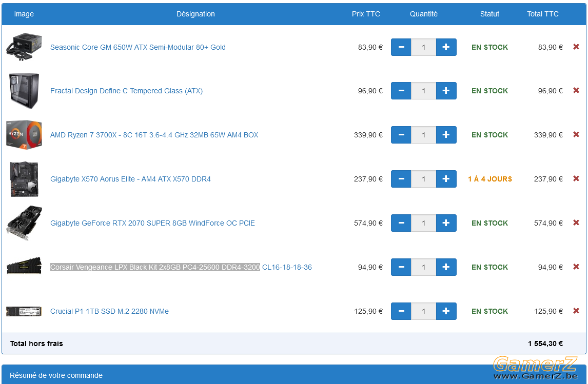Open Corsair Vengeance LPX Black Kit link
The width and height of the screenshot is (588, 384).
pyautogui.click(x=181, y=267)
